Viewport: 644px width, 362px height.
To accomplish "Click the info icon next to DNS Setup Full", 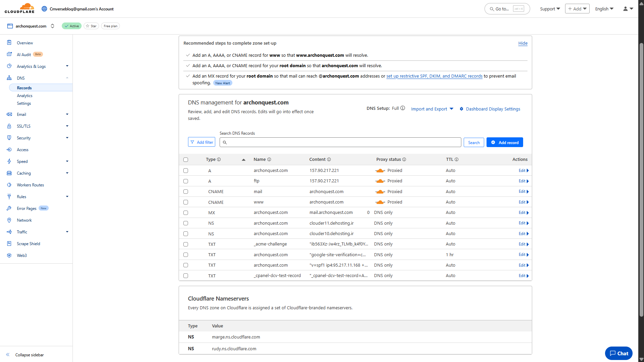I will click(x=403, y=108).
